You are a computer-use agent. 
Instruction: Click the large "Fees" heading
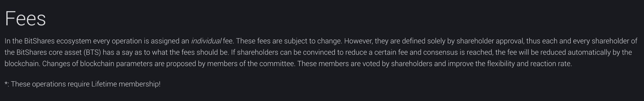point(25,19)
